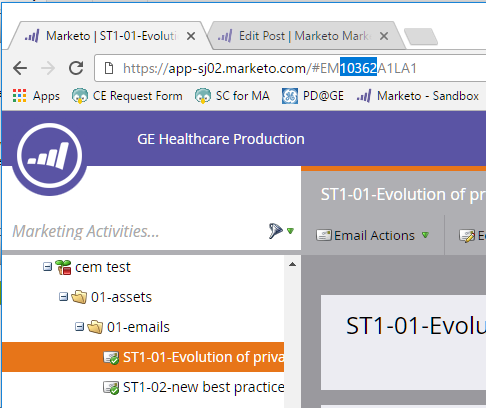
Task: Click the ST1-01-Evolu email heading
Action: tap(416, 326)
